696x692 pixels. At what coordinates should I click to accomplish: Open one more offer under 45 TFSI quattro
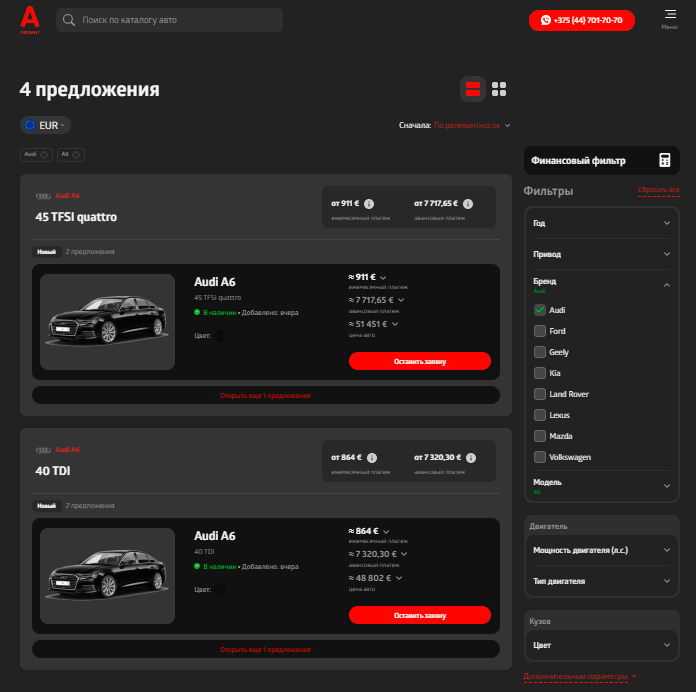(x=265, y=395)
